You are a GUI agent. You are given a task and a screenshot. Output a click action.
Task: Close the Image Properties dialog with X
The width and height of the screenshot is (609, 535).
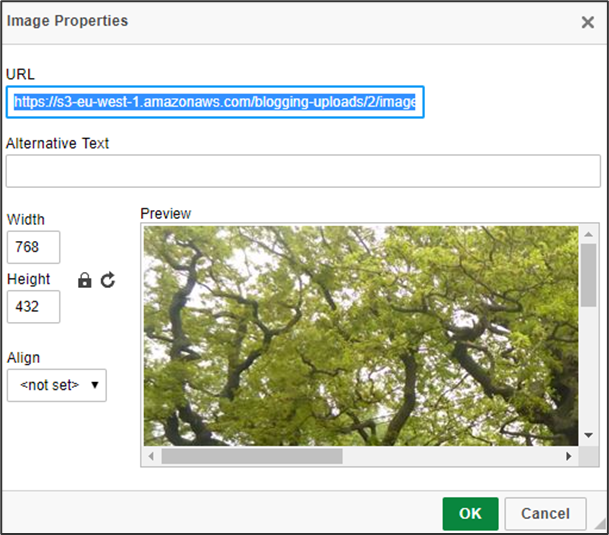click(587, 22)
